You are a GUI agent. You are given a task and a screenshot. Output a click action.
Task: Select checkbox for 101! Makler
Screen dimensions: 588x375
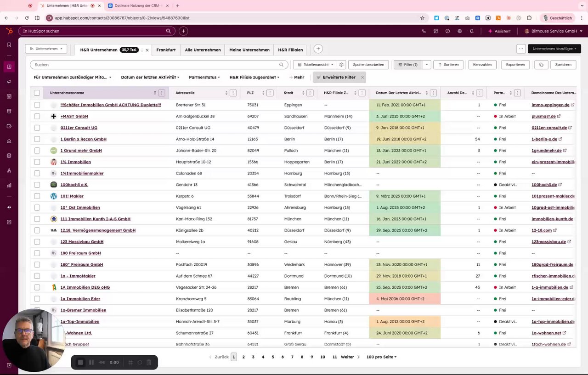(37, 196)
